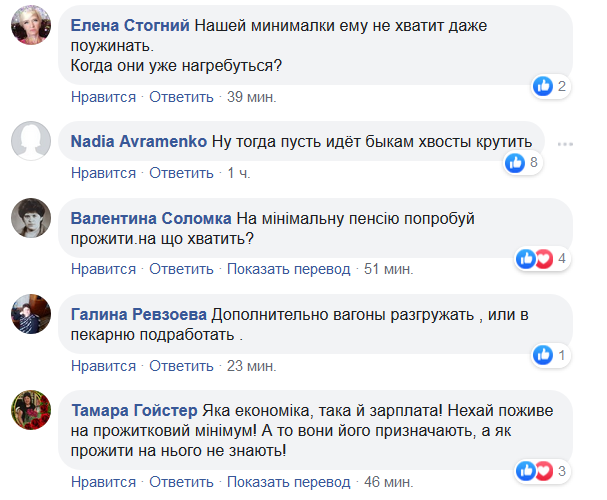This screenshot has height=500, width=607.
Task: Show translation of Тамара Гойстер's comment
Action: 288,481
